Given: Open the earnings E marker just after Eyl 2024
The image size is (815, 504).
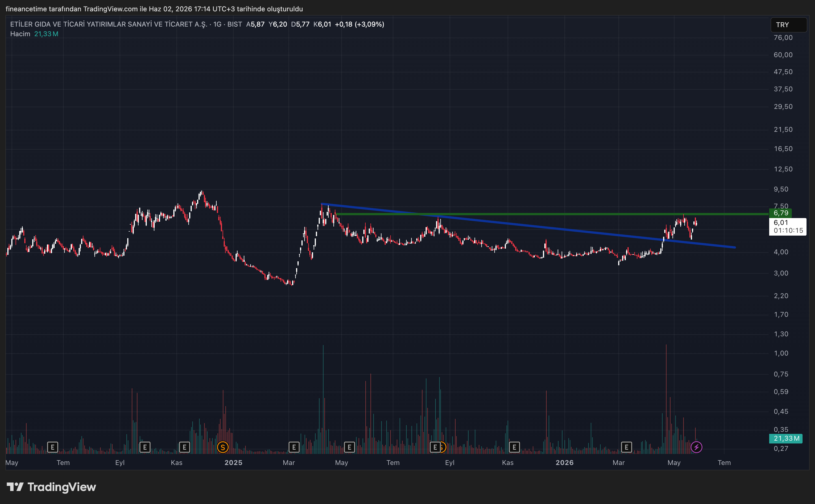Looking at the screenshot, I should click(145, 447).
